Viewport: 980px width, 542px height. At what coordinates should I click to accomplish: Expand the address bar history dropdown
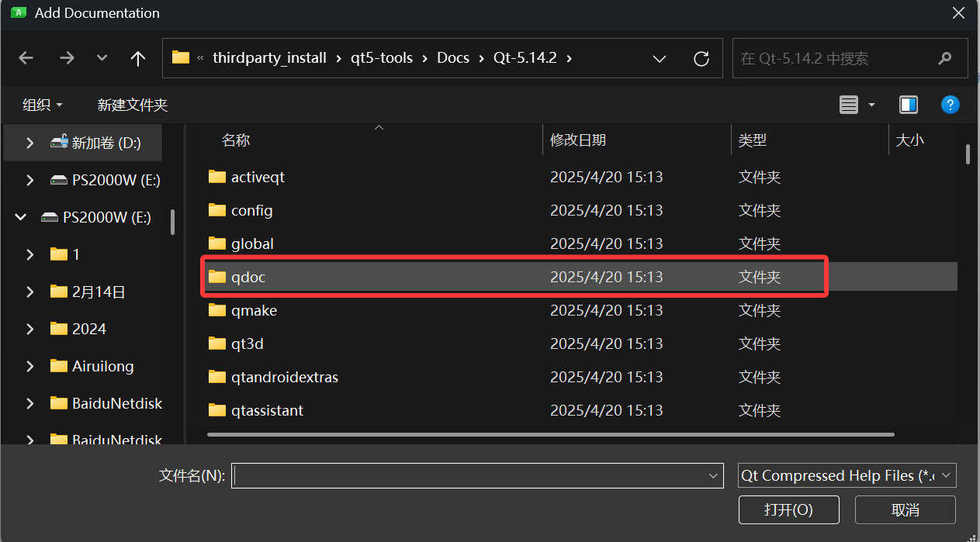click(x=660, y=58)
